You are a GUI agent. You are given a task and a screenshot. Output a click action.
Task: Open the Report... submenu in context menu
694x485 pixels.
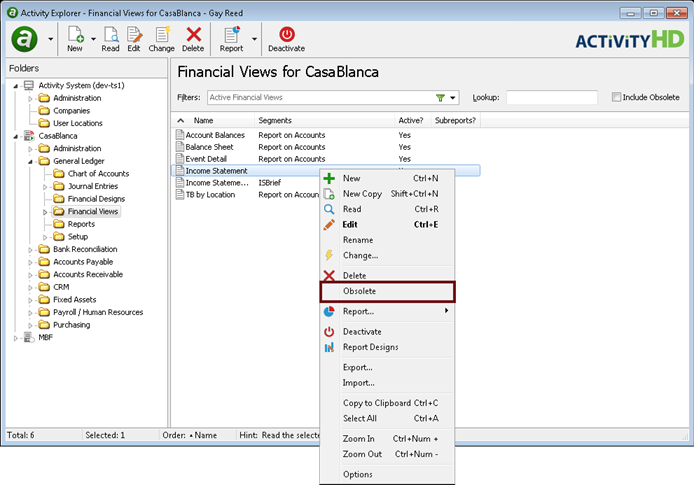(x=388, y=312)
